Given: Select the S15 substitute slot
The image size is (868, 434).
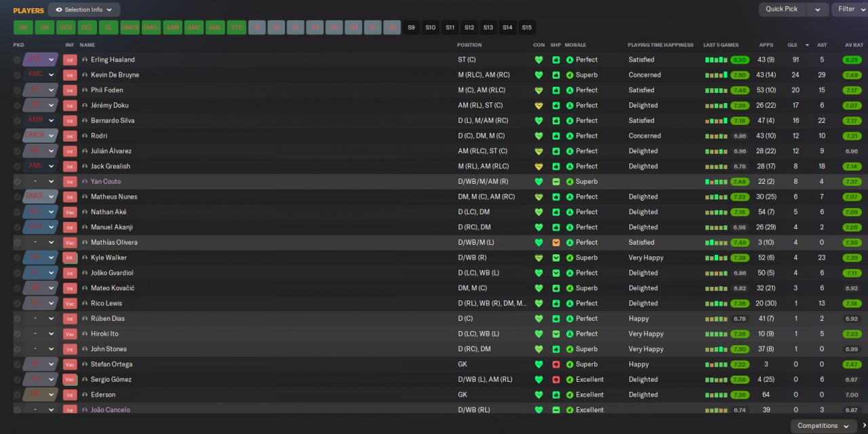Looking at the screenshot, I should pyautogui.click(x=526, y=28).
